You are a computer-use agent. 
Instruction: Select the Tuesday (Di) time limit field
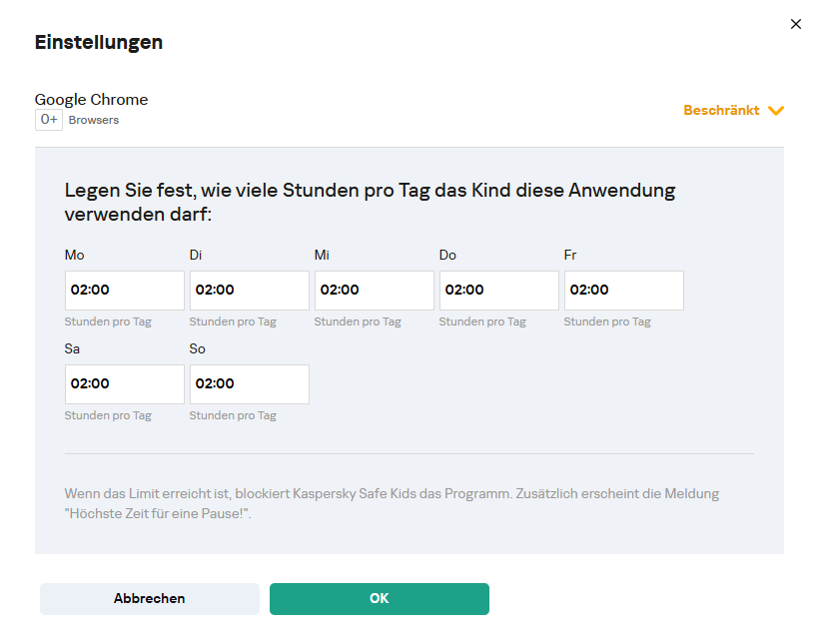click(250, 291)
